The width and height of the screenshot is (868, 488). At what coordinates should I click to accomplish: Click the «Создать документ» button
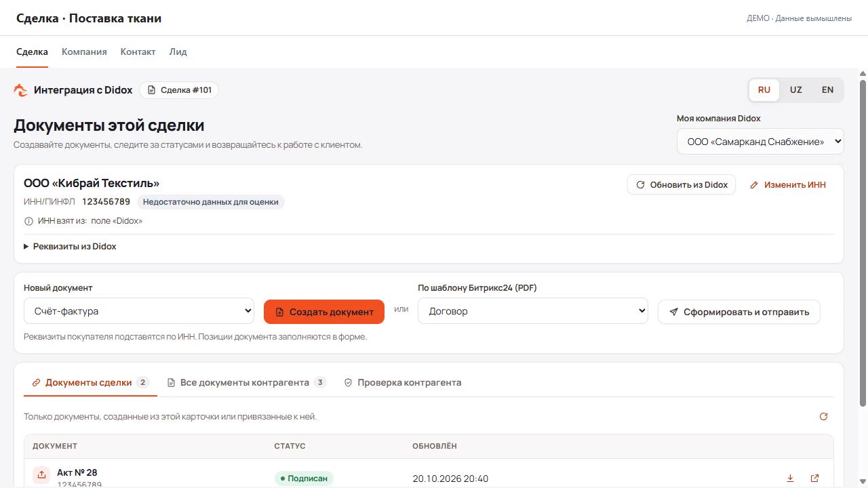[x=324, y=312]
